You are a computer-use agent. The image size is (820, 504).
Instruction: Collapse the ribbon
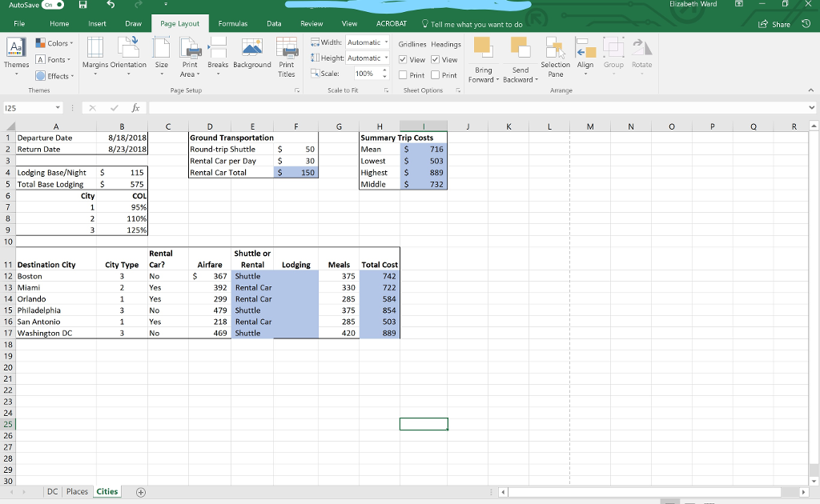(810, 90)
